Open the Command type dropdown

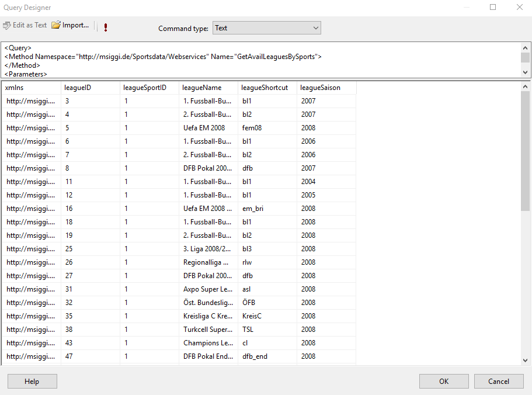266,28
